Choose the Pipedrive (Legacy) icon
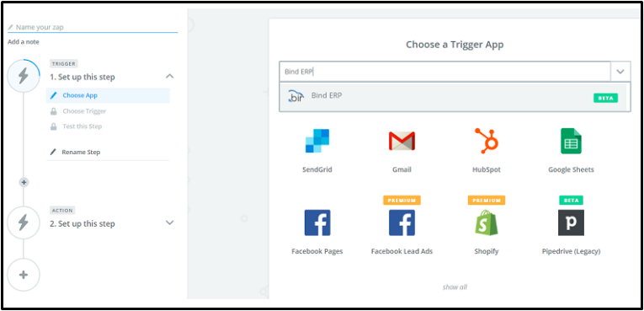The height and width of the screenshot is (311, 644). pos(571,223)
